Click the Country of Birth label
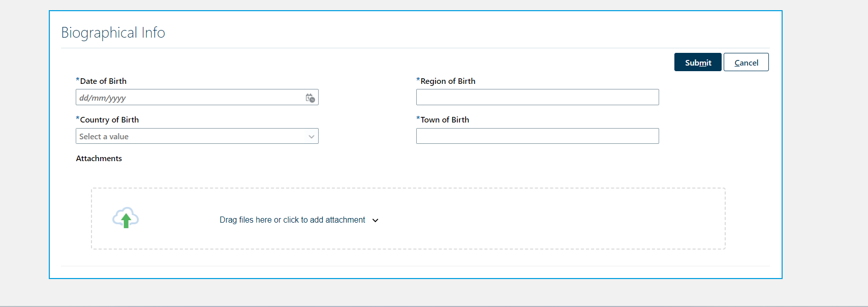 [x=109, y=119]
